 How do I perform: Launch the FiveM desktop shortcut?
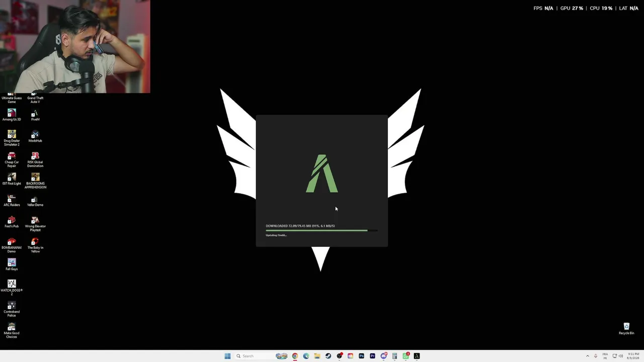click(x=35, y=115)
